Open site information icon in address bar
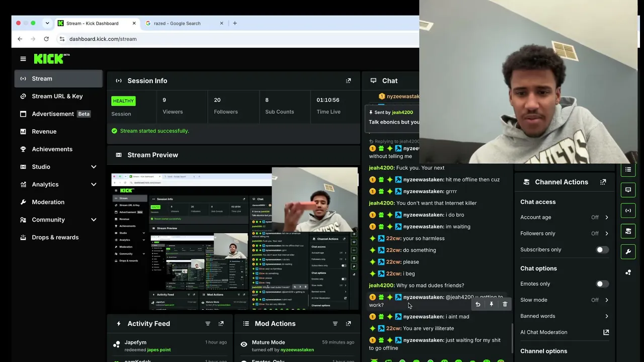This screenshot has height=362, width=644. (62, 39)
